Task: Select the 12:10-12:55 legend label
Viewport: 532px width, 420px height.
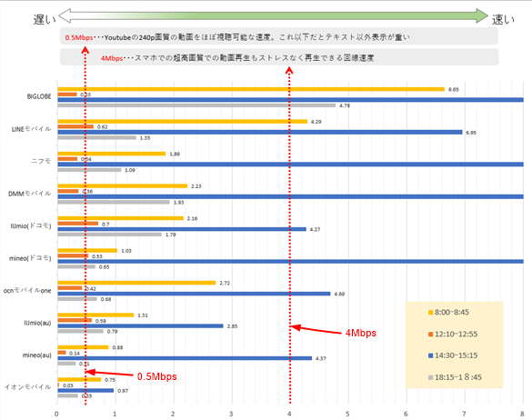Action: [x=456, y=334]
